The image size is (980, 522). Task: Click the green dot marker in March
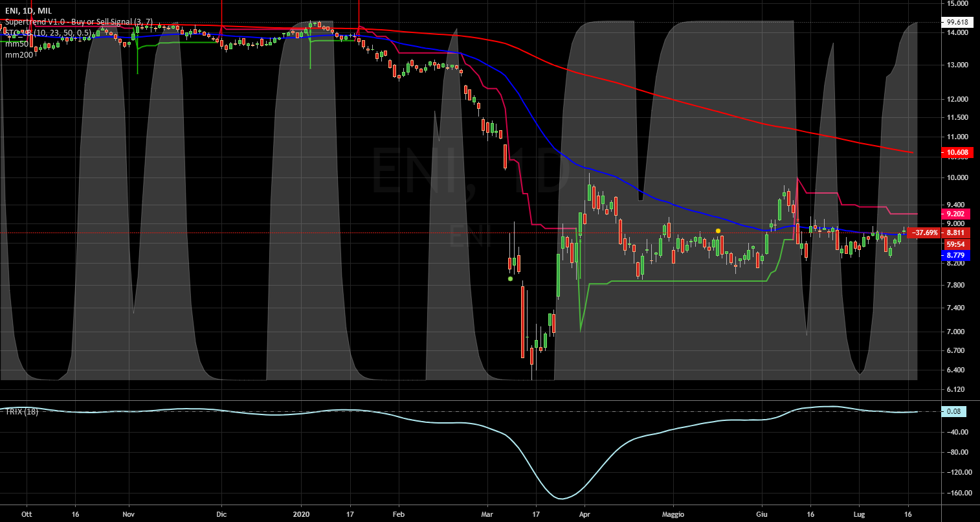[511, 278]
